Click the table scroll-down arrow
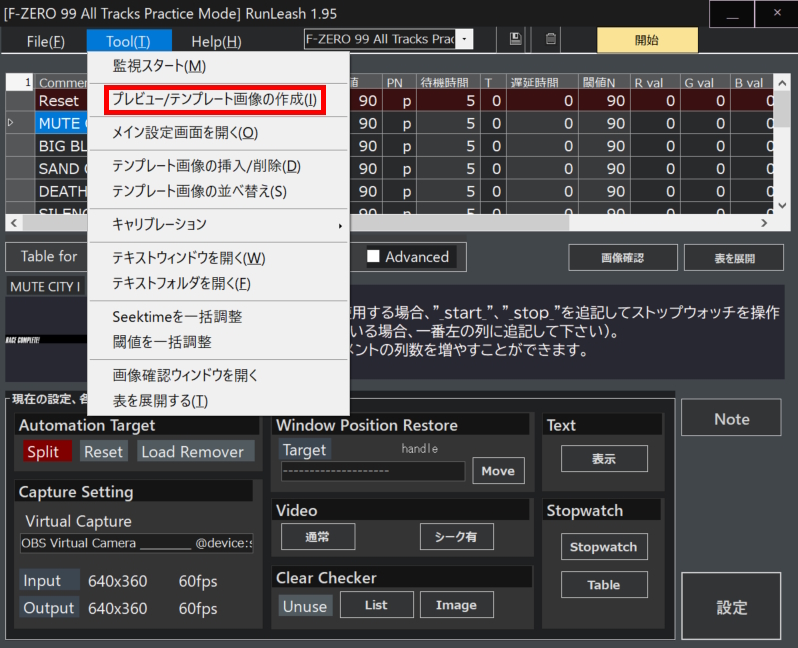 (782, 206)
